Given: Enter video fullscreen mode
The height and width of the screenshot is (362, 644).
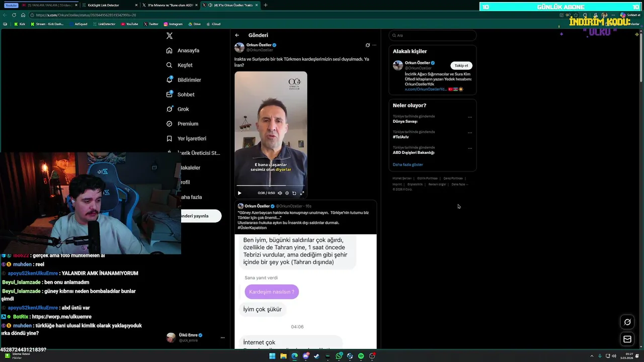Looking at the screenshot, I should click(x=302, y=193).
